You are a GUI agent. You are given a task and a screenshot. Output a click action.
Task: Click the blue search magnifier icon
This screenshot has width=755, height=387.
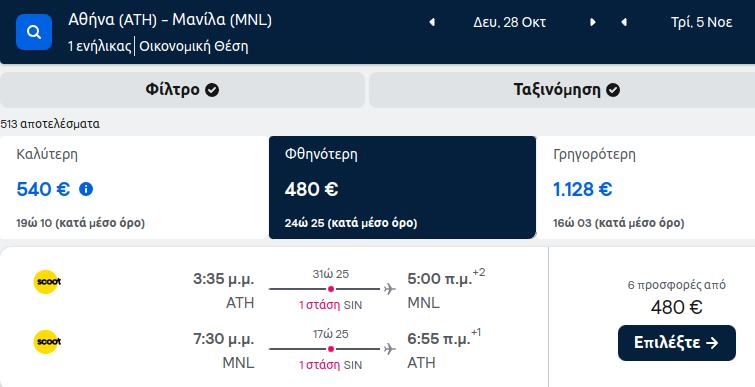(x=34, y=32)
